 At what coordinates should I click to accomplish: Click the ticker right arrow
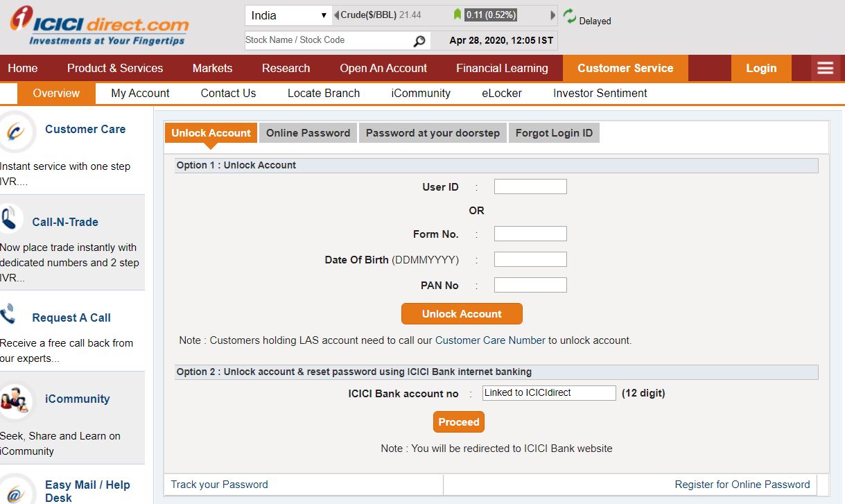(553, 15)
